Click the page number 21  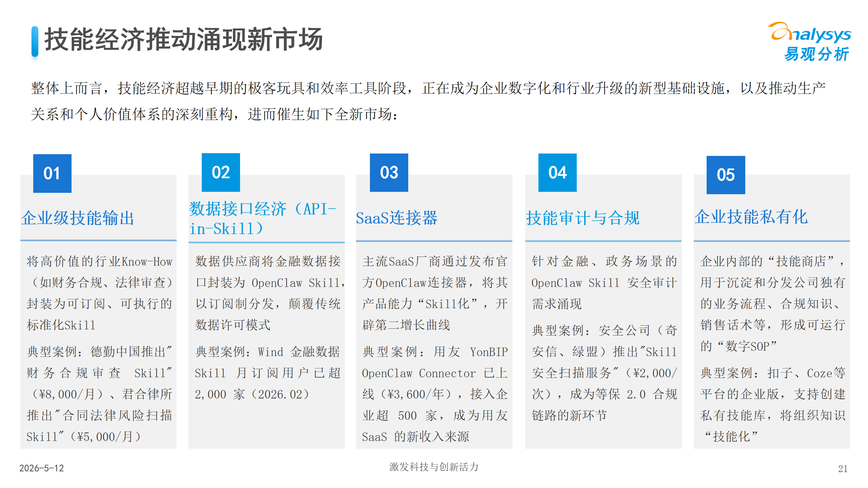point(843,469)
